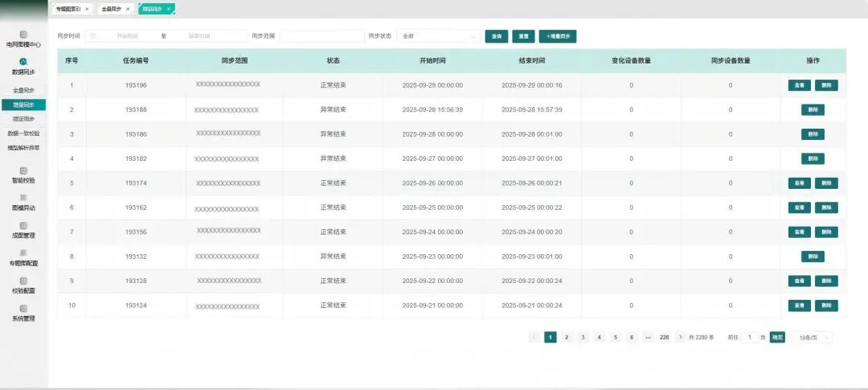View task 193128 details

coord(800,281)
